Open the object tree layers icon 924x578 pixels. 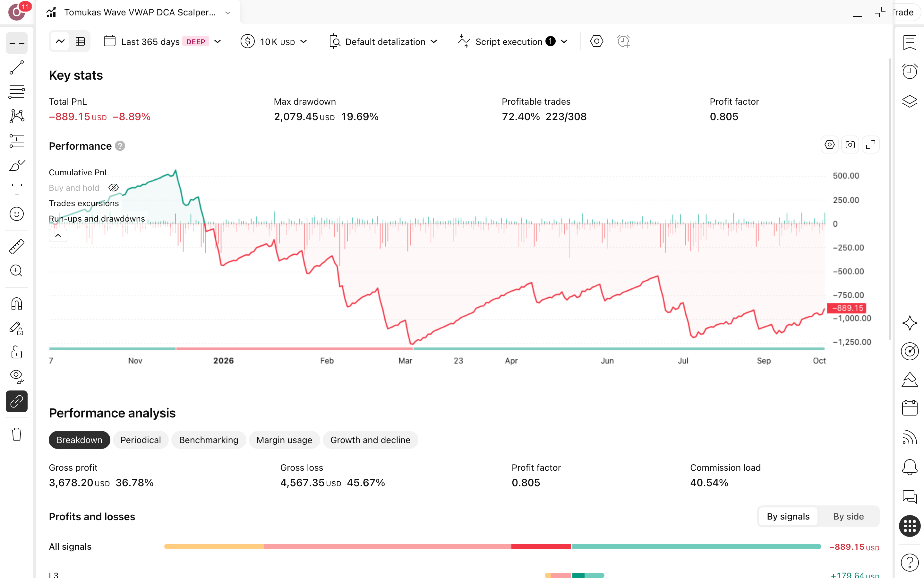(x=910, y=101)
